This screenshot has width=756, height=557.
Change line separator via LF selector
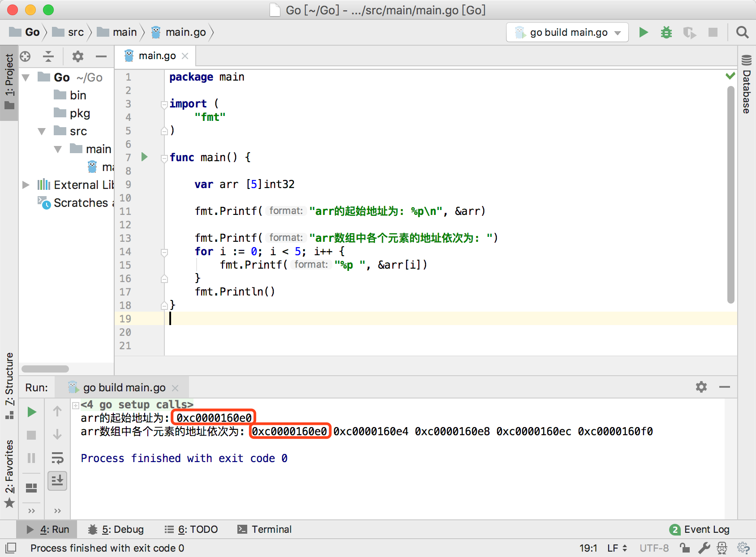pyautogui.click(x=617, y=548)
